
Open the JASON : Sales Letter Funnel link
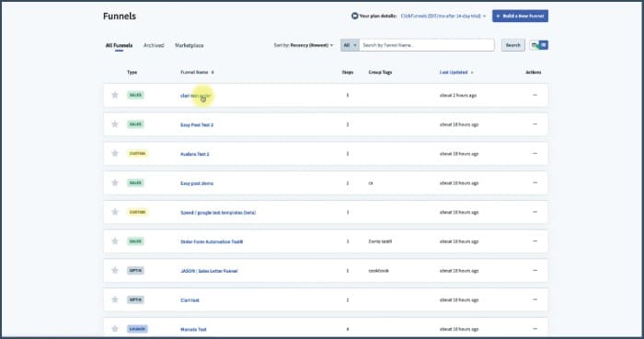point(209,271)
